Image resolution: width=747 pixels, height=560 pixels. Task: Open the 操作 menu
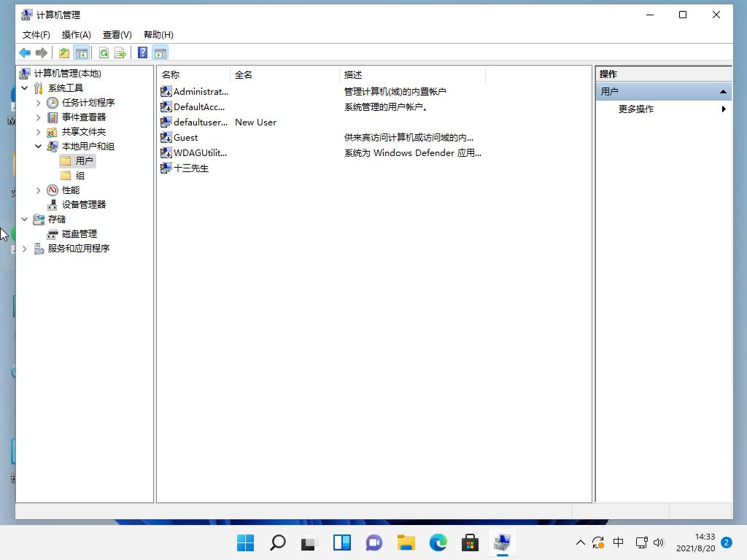pyautogui.click(x=76, y=34)
